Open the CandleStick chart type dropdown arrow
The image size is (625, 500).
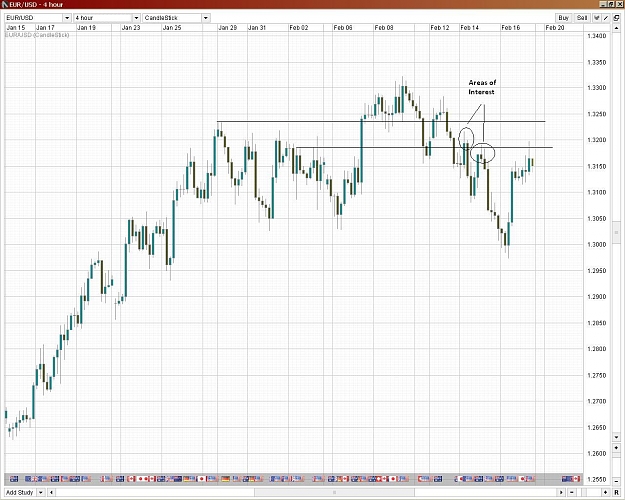coord(206,18)
